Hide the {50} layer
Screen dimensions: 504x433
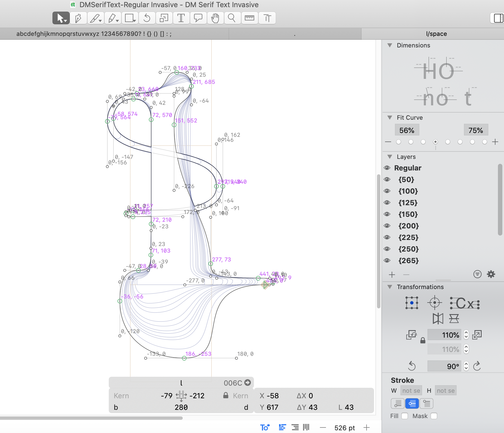(x=387, y=179)
